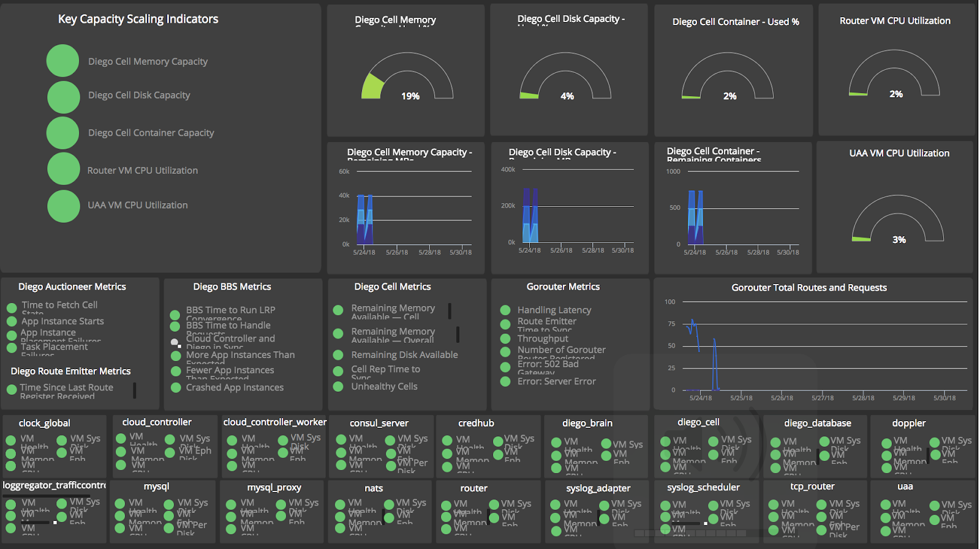Select the Unhealthy Cells status dot

coord(338,386)
